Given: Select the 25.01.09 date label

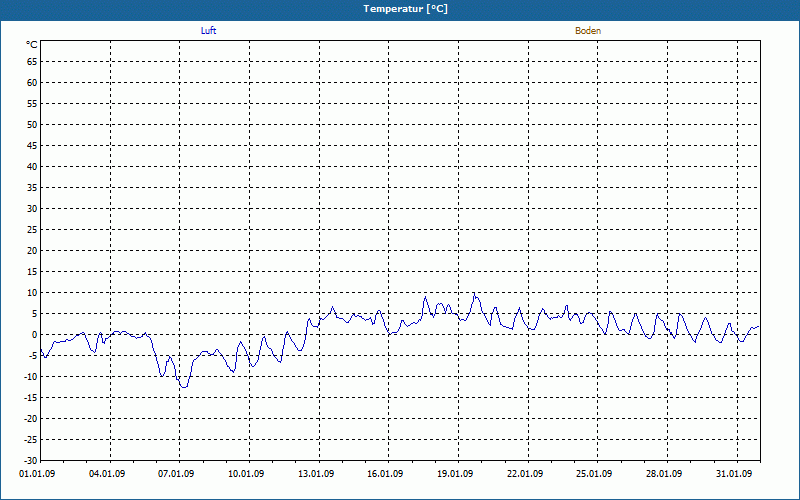Looking at the screenshot, I should pyautogui.click(x=594, y=473).
